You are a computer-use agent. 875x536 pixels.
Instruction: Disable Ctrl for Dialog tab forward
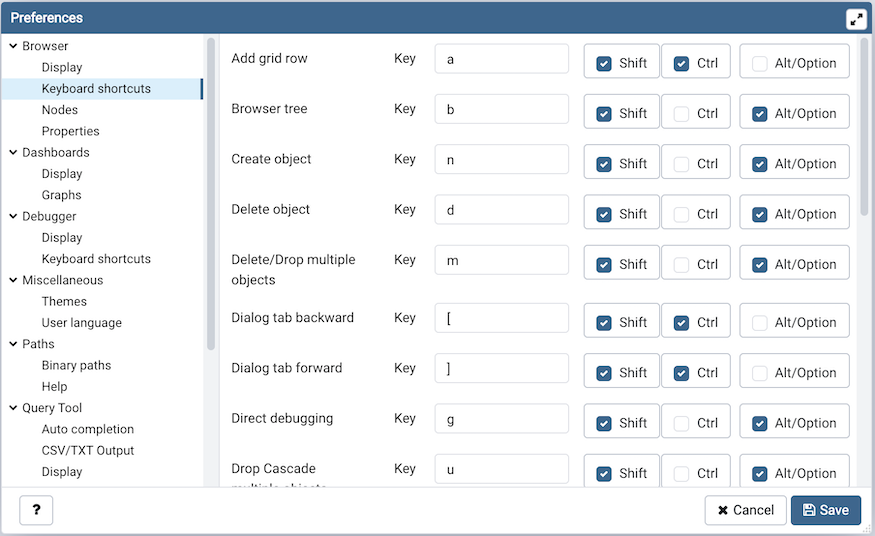[x=681, y=373]
